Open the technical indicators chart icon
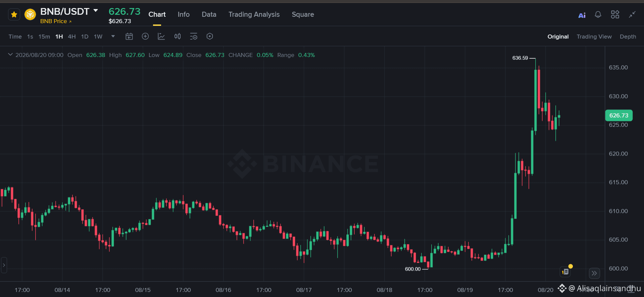Viewport: 644px width, 297px height. 161,36
